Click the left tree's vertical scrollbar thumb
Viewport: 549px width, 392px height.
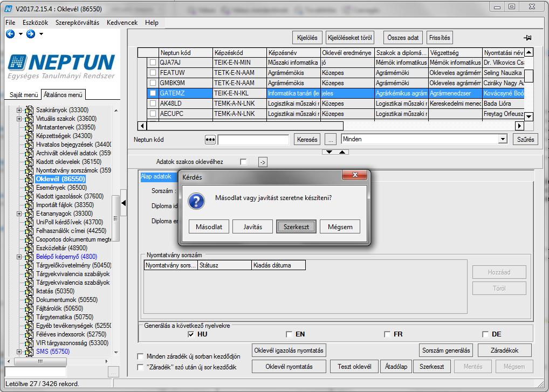(115, 218)
